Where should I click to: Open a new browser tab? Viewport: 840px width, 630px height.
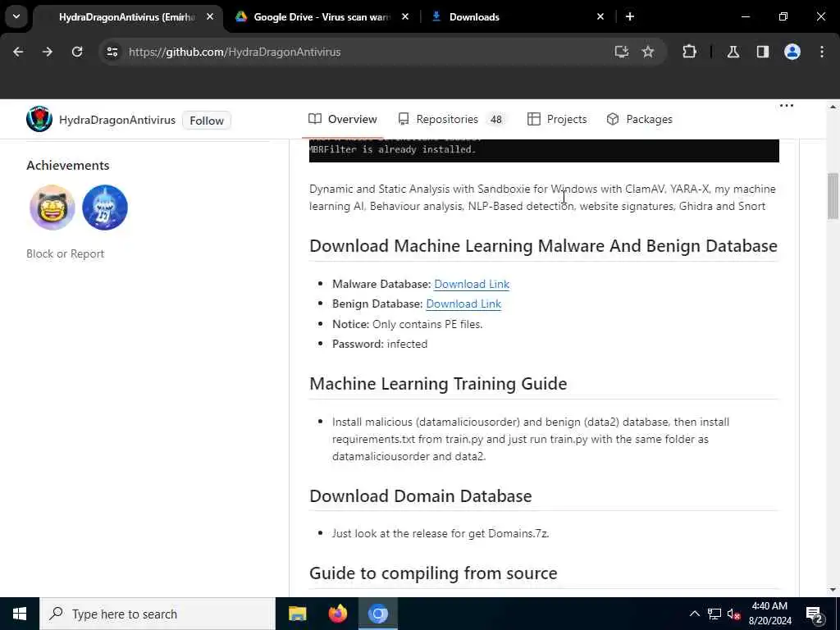[630, 17]
